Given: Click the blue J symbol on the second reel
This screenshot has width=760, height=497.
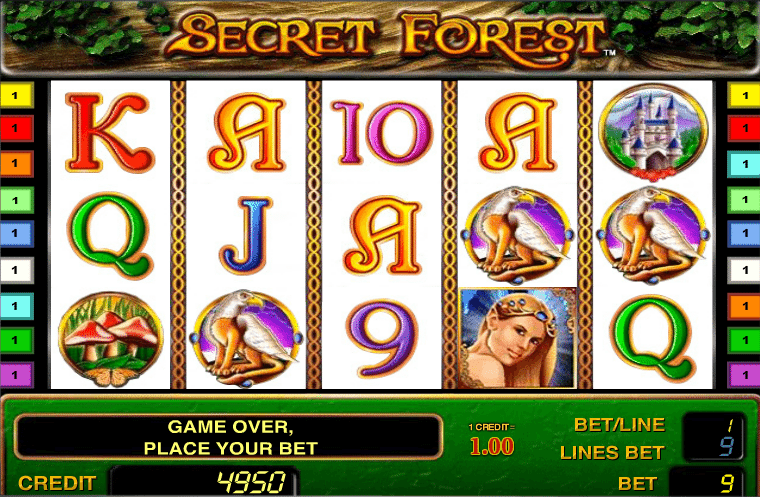Looking at the screenshot, I should tap(246, 235).
